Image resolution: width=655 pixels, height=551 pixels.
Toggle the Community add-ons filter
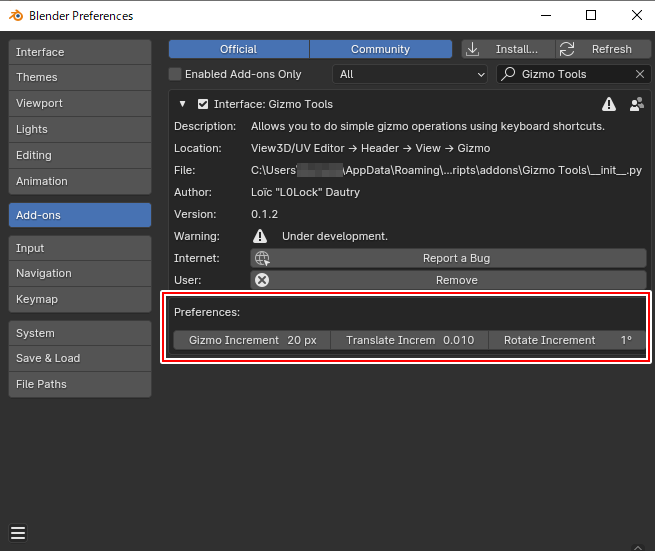(380, 49)
